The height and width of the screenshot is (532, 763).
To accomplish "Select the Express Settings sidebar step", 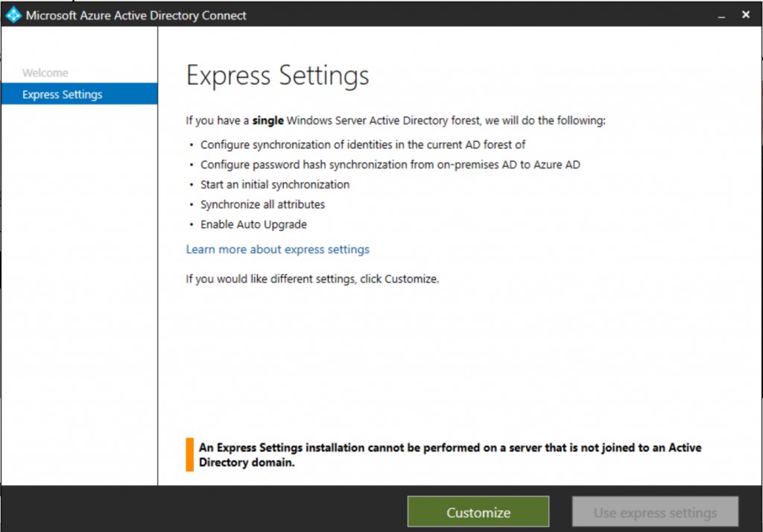I will point(79,94).
